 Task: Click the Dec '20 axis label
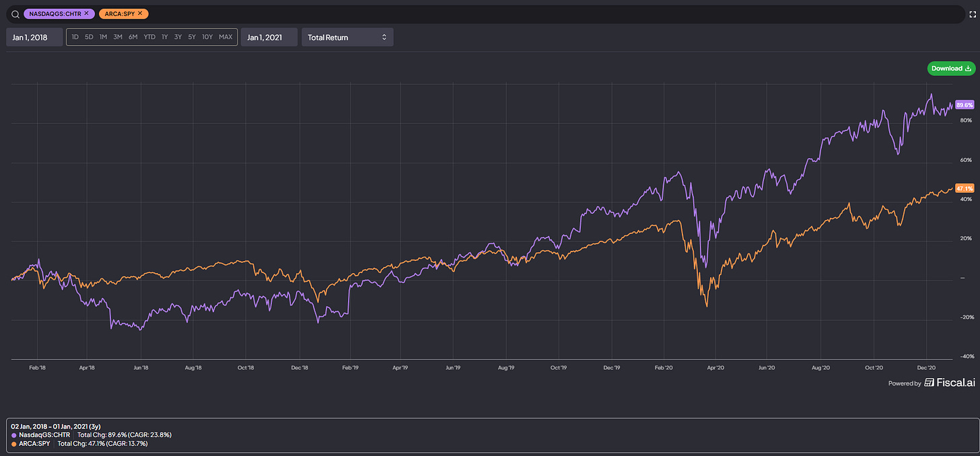[927, 368]
